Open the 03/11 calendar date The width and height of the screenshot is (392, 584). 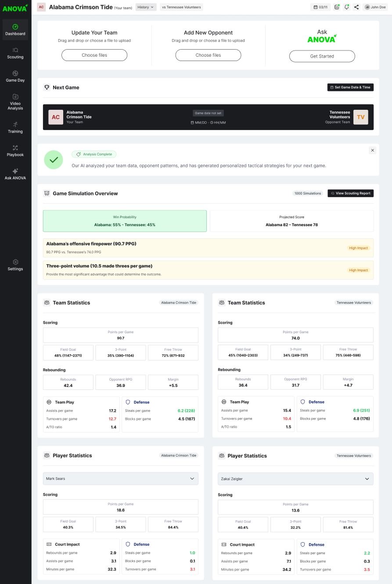[x=320, y=7]
